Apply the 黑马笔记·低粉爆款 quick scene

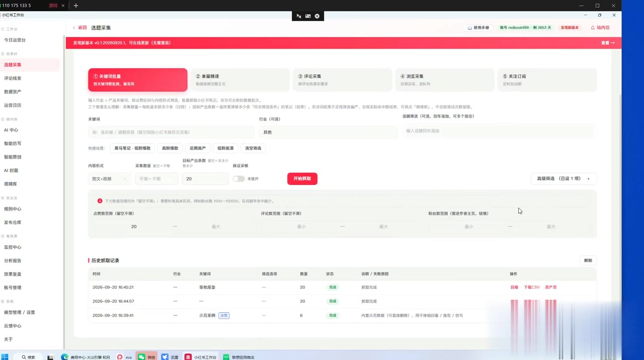click(132, 148)
